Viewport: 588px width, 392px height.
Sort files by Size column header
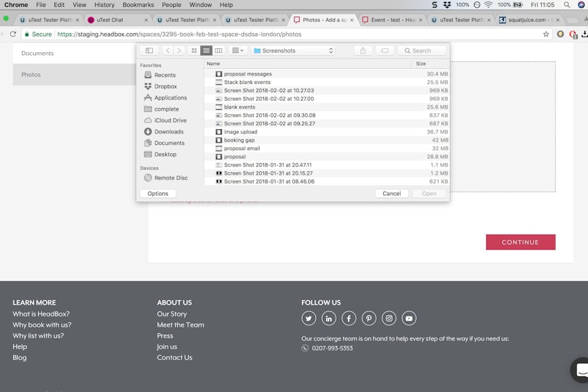coord(421,63)
